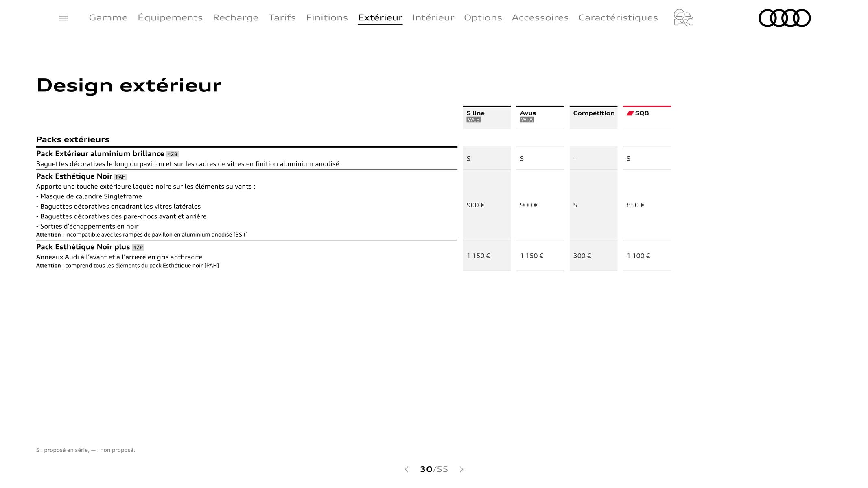
Task: Click SQ8 1 100 € price
Action: 638,256
